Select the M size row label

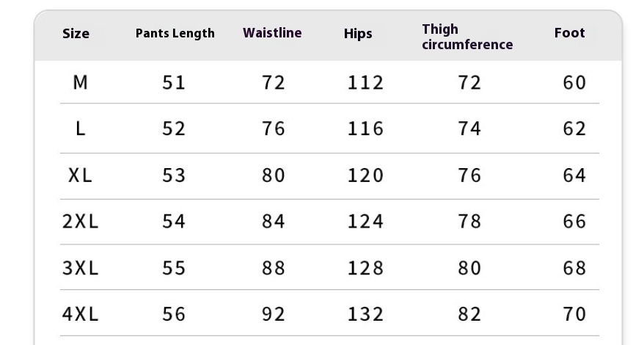click(x=80, y=82)
